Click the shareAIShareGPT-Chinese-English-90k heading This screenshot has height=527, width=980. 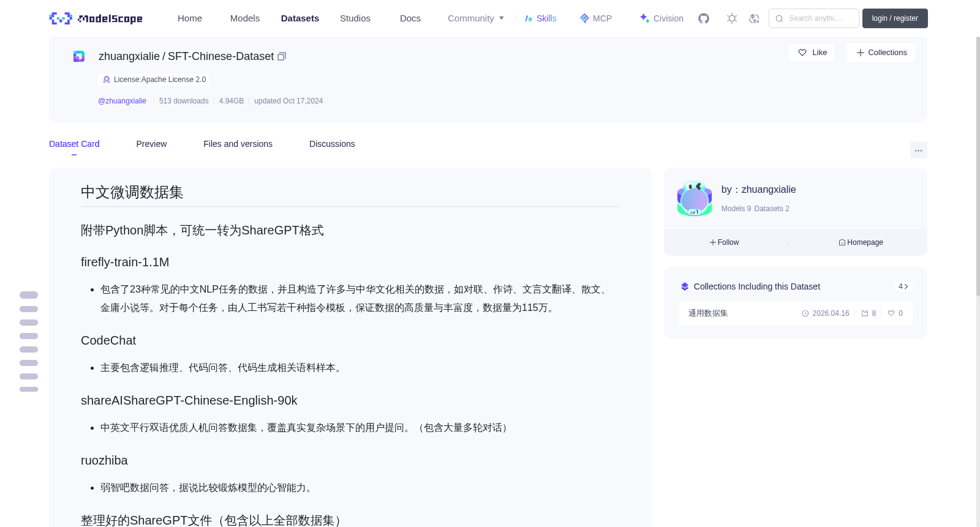189,400
